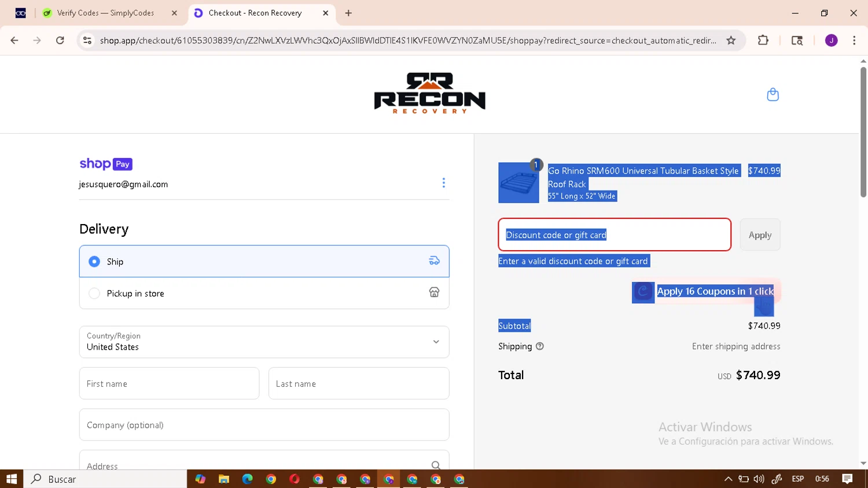Screen dimensions: 868x488
Task: Click the ESP language indicator
Action: 797,479
